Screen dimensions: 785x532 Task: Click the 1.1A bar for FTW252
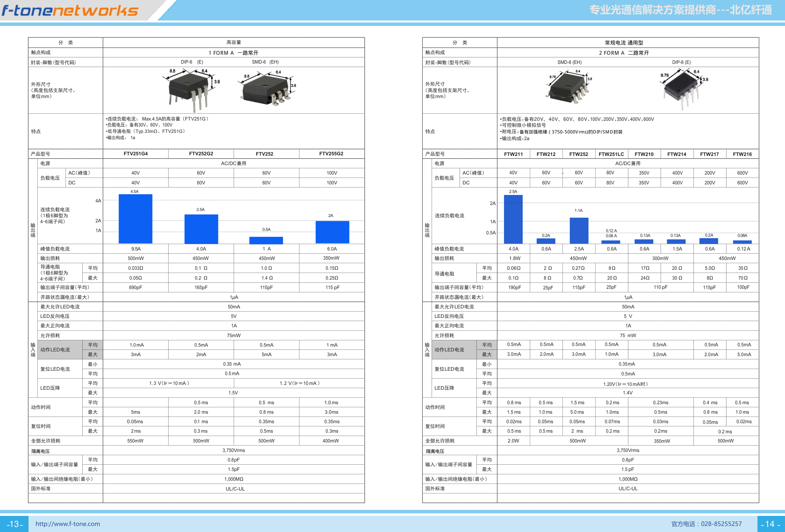click(x=579, y=231)
